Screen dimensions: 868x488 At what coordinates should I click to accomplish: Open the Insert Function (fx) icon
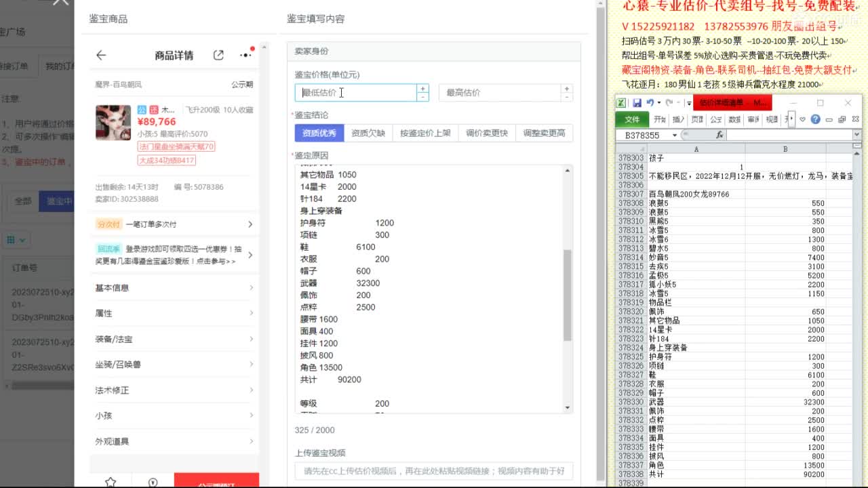pyautogui.click(x=720, y=135)
